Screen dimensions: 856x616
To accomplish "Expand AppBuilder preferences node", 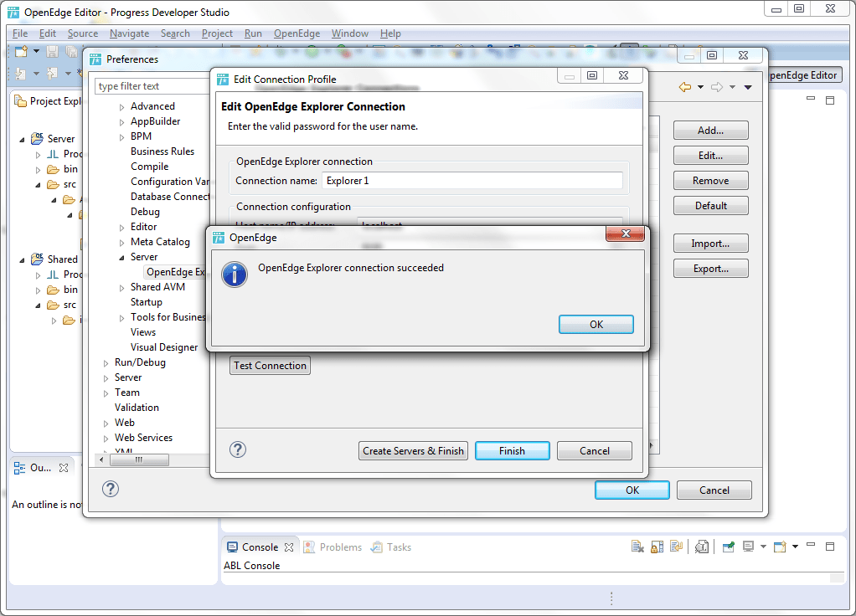I will [121, 122].
